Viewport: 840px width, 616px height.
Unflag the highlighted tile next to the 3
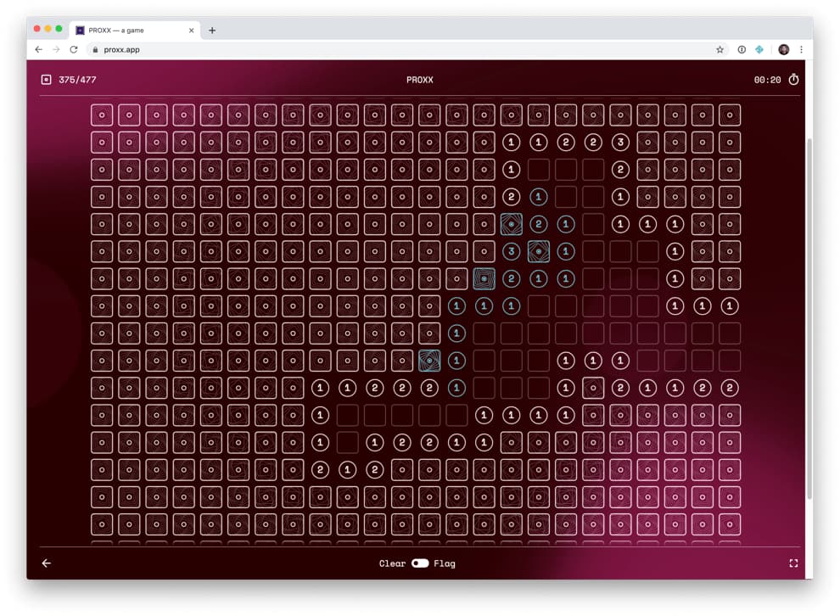click(x=538, y=251)
